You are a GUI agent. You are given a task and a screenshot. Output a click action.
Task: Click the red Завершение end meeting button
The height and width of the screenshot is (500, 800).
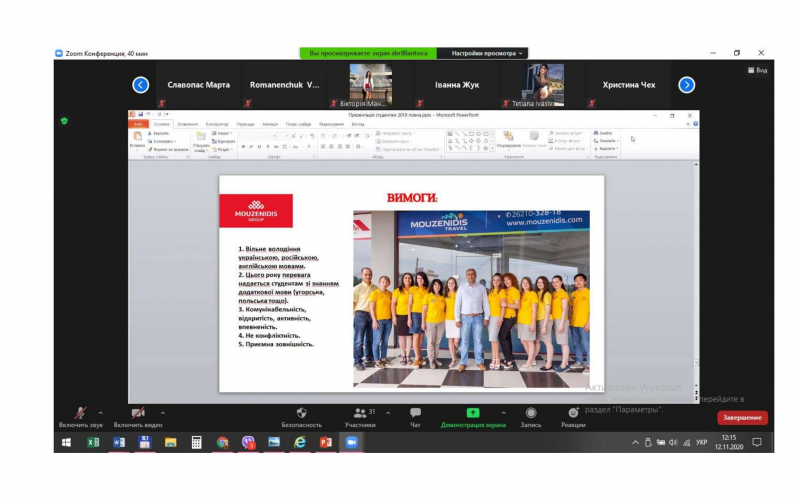point(742,418)
